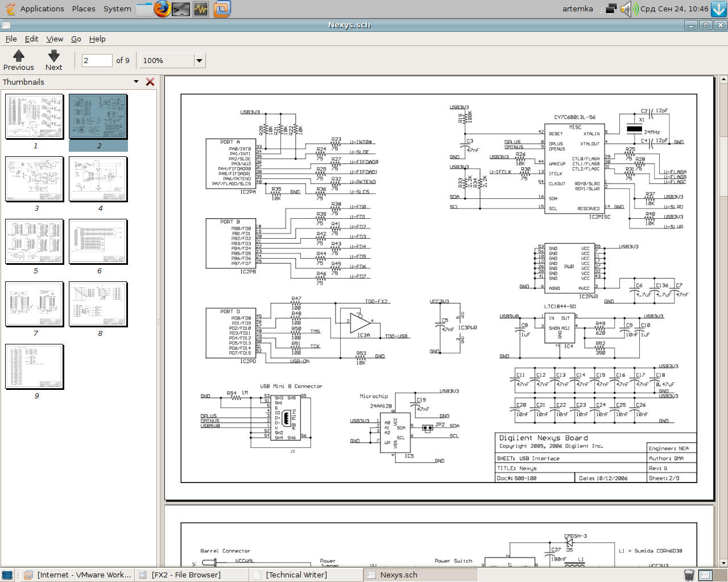Click the 'Barrel Connector' label on page 3
The height and width of the screenshot is (582, 728).
coord(225,551)
